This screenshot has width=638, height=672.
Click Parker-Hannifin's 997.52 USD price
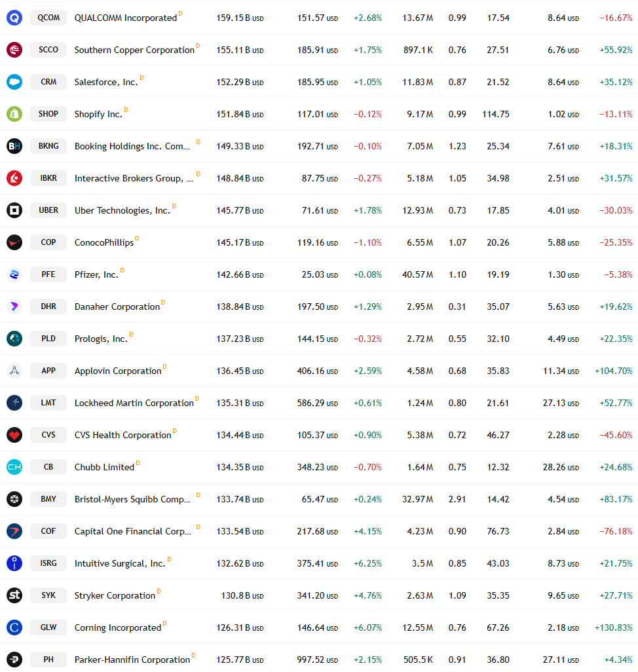pos(318,660)
